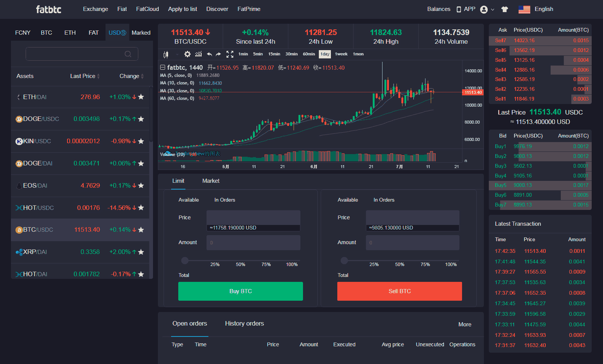This screenshot has height=364, width=603.
Task: Toggle favorite star for ETH/DAI
Action: coord(141,97)
